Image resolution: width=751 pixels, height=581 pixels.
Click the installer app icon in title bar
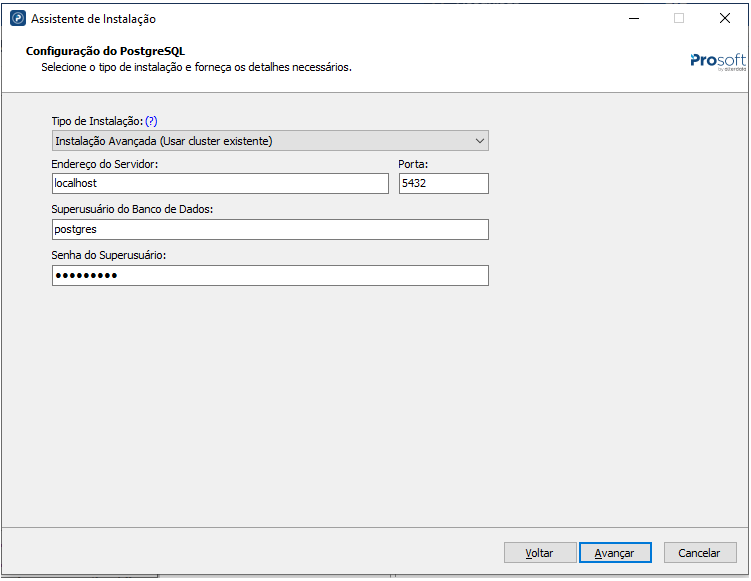(x=18, y=18)
